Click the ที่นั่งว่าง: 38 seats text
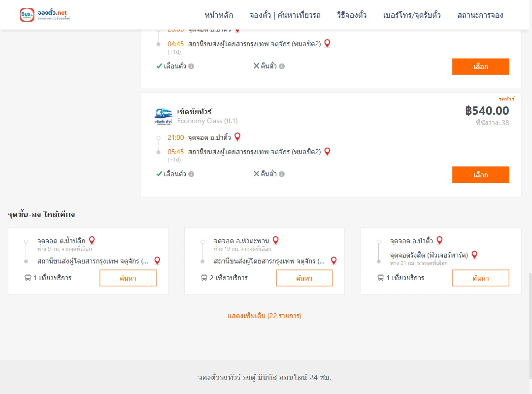 pos(492,123)
